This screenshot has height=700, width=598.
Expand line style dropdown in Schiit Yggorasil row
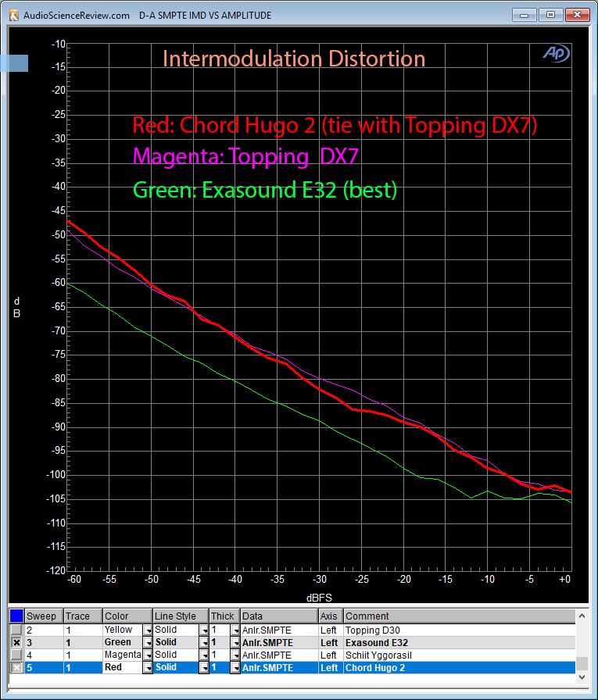click(204, 655)
